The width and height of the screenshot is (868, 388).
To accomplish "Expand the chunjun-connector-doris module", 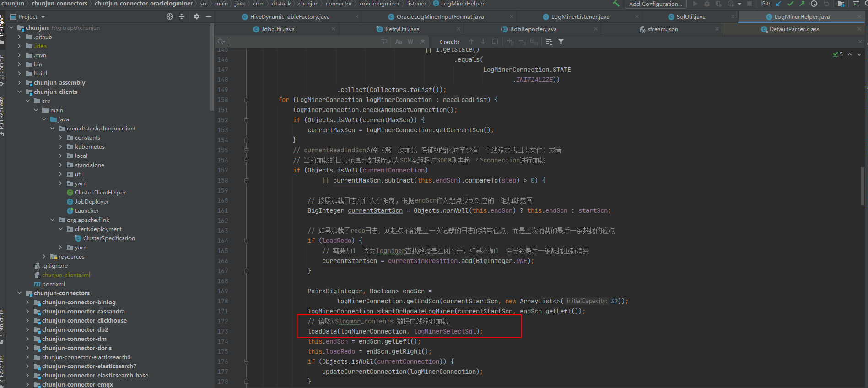I will tap(27, 348).
